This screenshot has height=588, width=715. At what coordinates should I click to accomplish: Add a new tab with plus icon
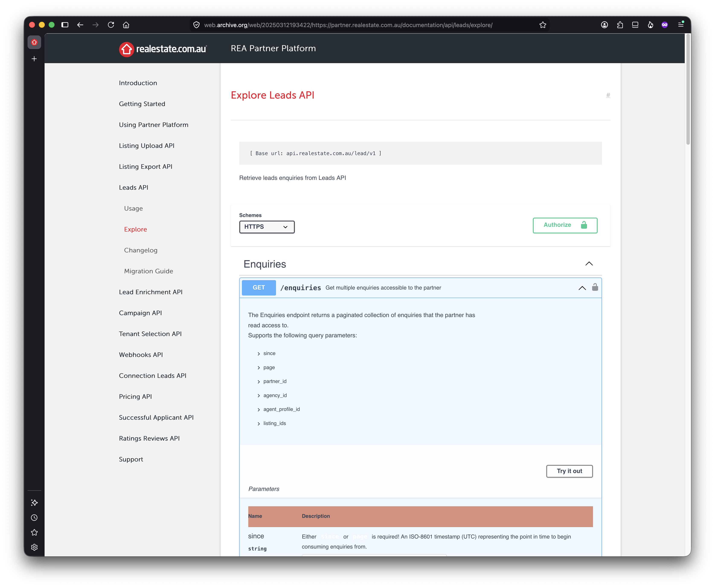(x=34, y=59)
